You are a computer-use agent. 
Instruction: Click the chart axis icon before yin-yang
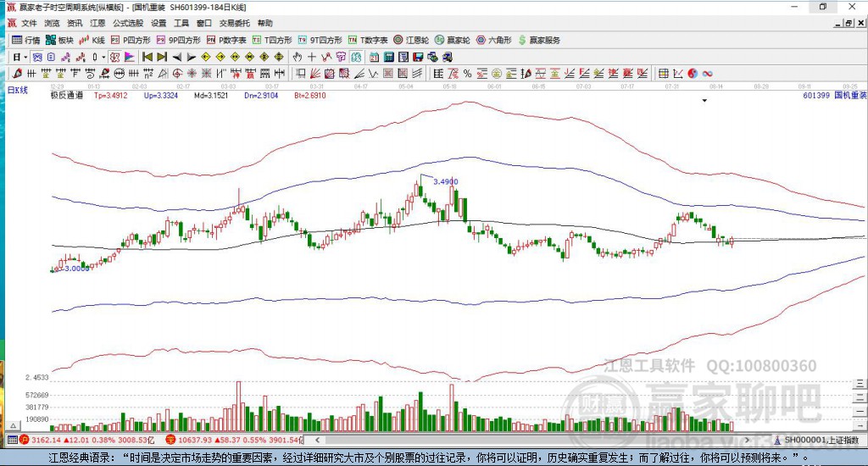[x=677, y=73]
